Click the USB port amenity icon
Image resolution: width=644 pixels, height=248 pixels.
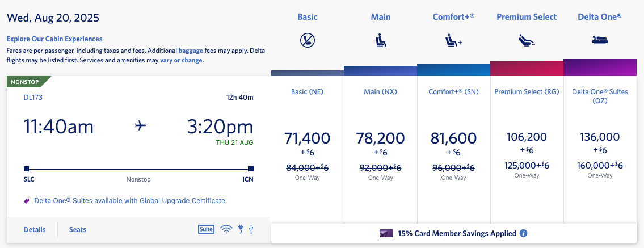coord(251,229)
